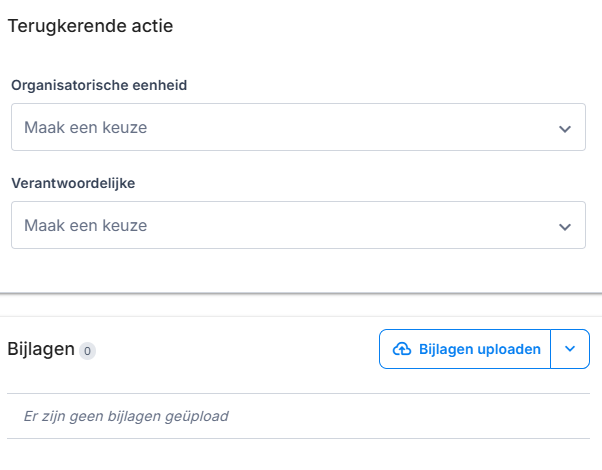Expand the Organisatorische eenheid chevron arrow
Viewport: 602px width, 470px height.
click(x=565, y=129)
